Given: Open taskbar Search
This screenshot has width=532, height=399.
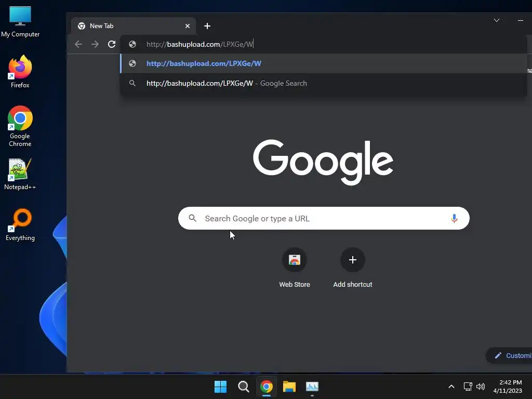Looking at the screenshot, I should pos(244,387).
